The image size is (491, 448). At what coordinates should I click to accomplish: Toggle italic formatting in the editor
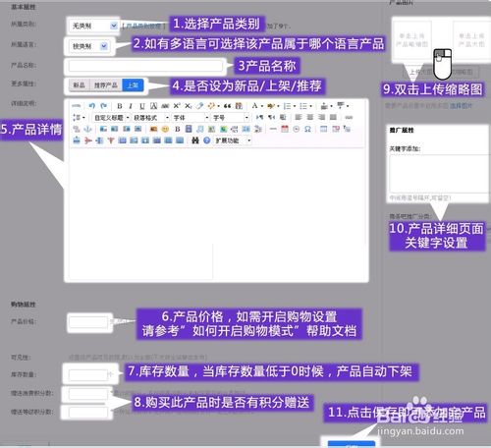tap(131, 106)
